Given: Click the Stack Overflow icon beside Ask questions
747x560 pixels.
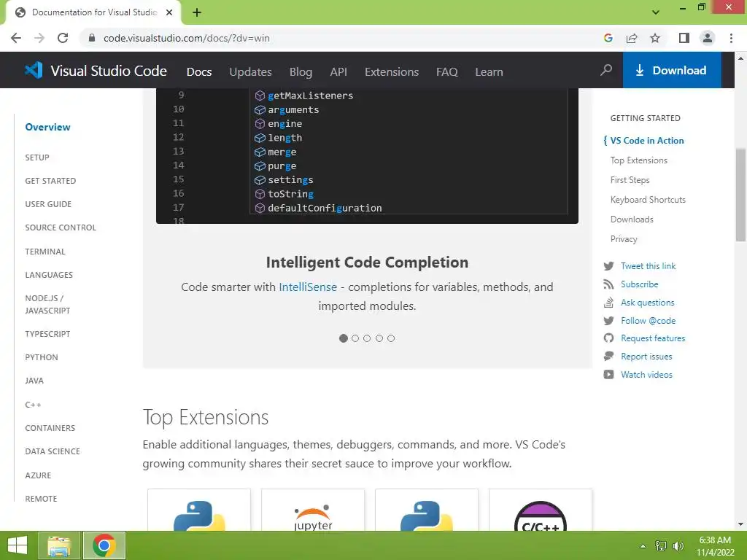Looking at the screenshot, I should pyautogui.click(x=608, y=303).
